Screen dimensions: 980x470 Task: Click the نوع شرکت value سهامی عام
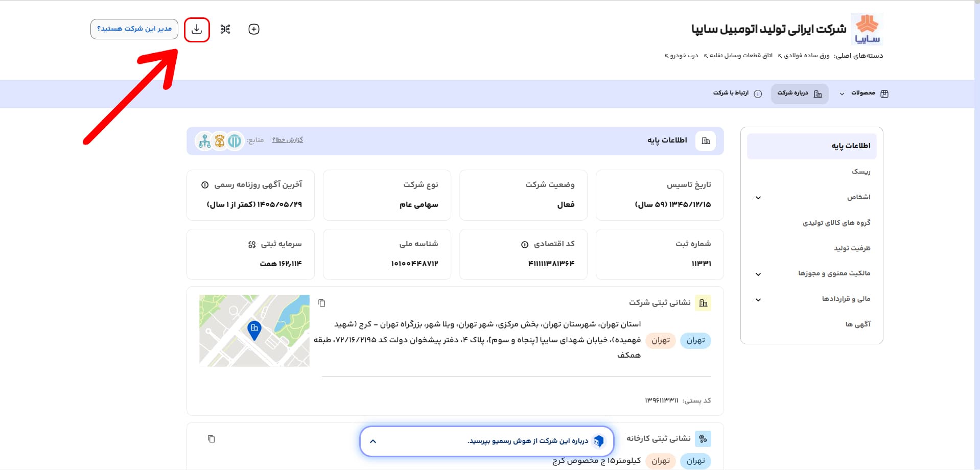click(x=419, y=205)
